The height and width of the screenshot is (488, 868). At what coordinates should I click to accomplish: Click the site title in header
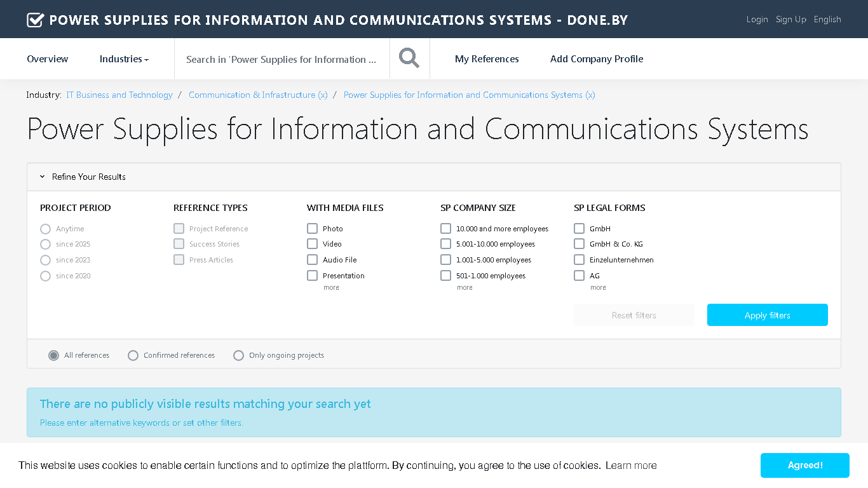point(339,20)
